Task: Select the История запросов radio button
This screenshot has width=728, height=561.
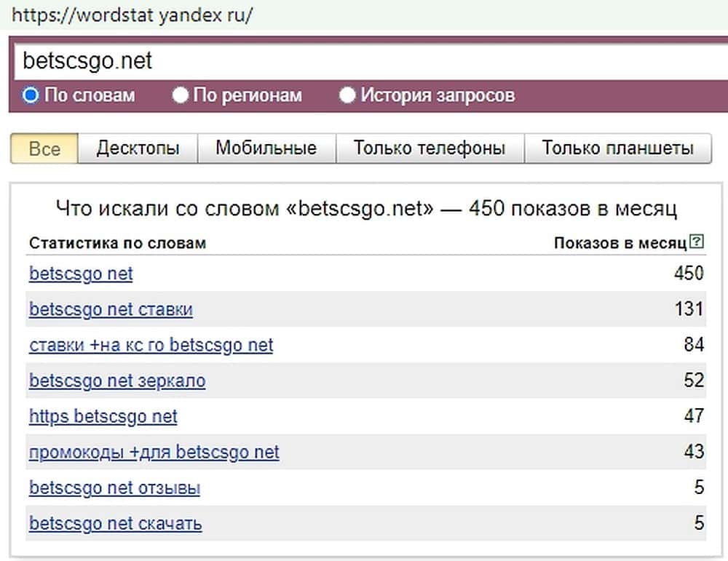Action: 348,95
